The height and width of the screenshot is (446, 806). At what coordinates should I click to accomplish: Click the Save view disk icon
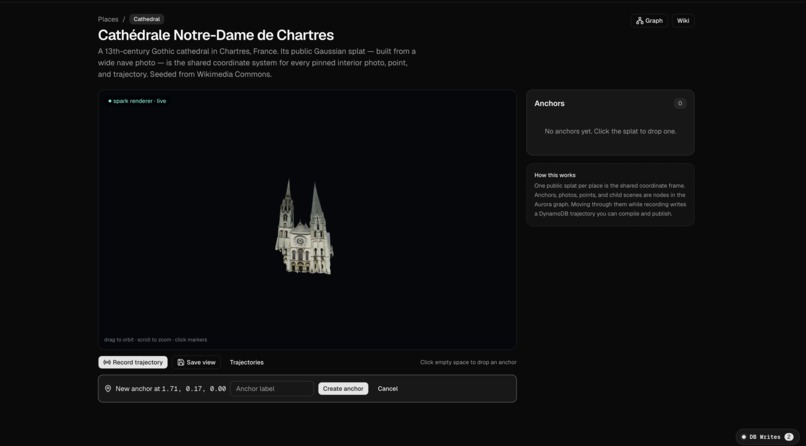[x=180, y=362]
